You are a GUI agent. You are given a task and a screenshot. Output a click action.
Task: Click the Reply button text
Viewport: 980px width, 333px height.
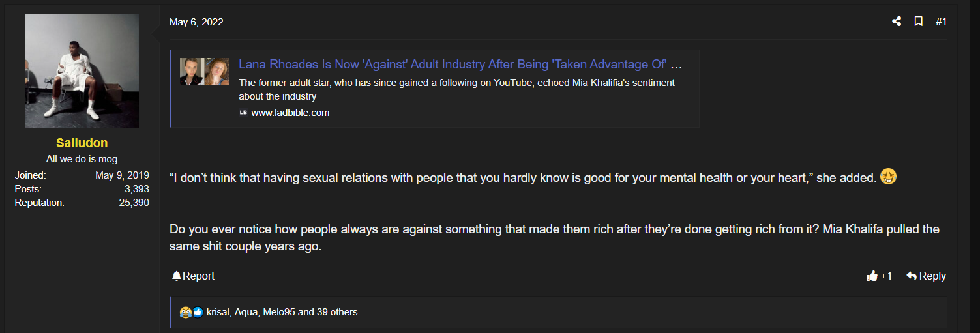(x=932, y=276)
